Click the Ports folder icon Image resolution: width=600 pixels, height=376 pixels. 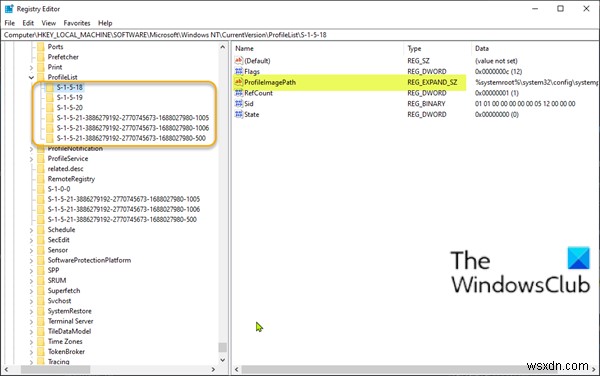pos(41,47)
